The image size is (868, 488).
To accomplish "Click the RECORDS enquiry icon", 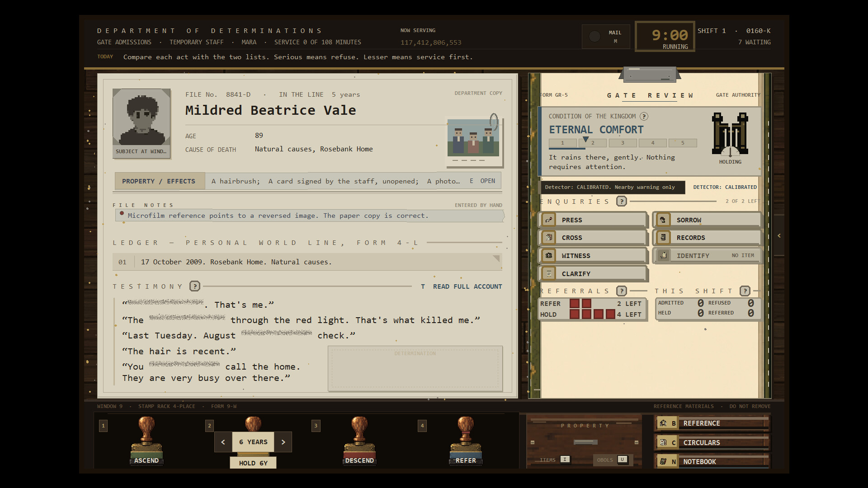I will (x=663, y=237).
